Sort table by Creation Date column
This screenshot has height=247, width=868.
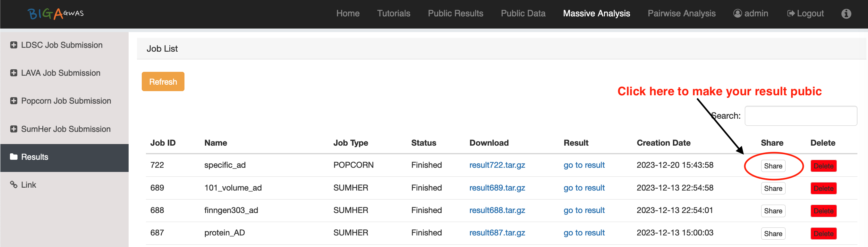click(x=663, y=143)
